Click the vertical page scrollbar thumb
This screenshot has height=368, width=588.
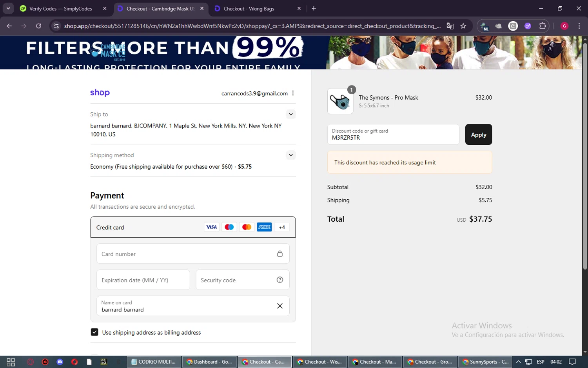click(585, 155)
